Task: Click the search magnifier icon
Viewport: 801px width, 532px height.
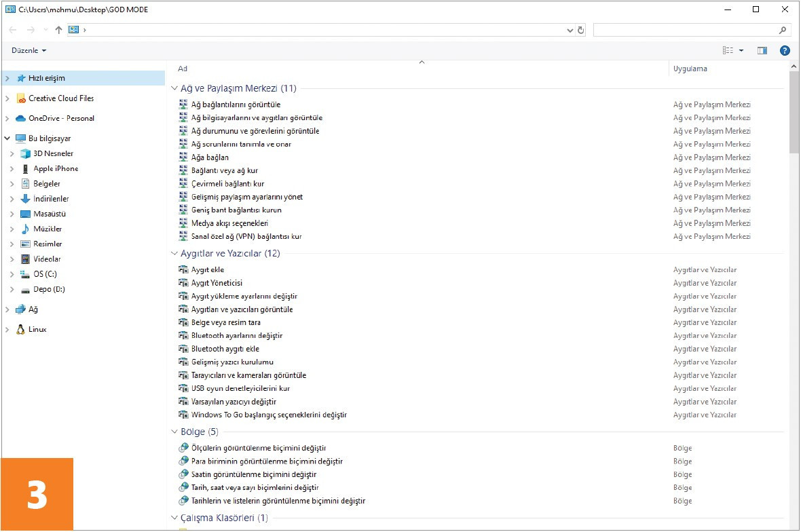Action: 782,30
